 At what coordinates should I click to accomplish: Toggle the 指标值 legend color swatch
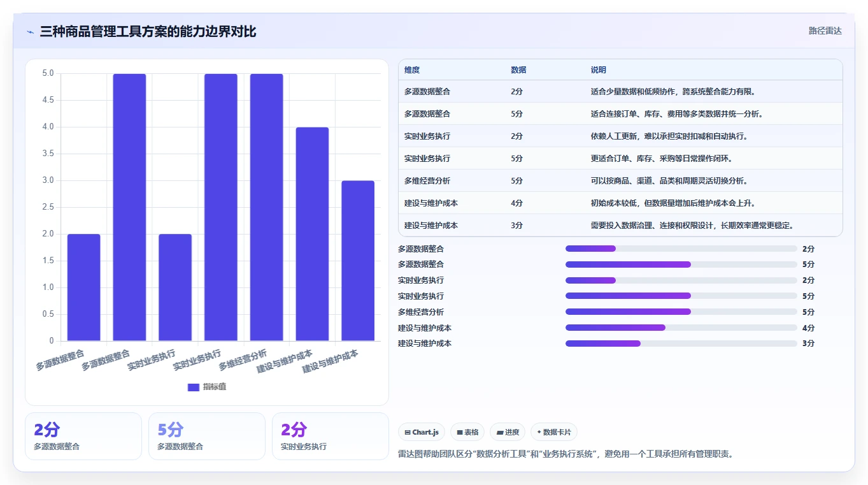tap(194, 387)
